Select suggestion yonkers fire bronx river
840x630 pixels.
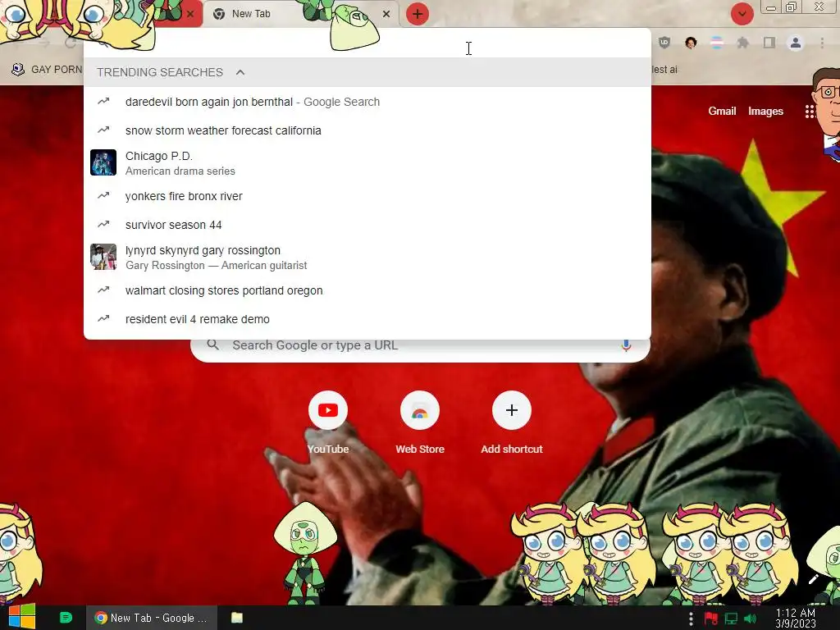click(367, 196)
